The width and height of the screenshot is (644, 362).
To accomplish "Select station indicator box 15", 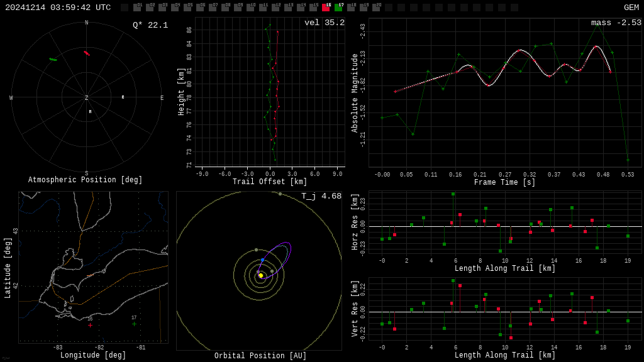I will pos(313,8).
